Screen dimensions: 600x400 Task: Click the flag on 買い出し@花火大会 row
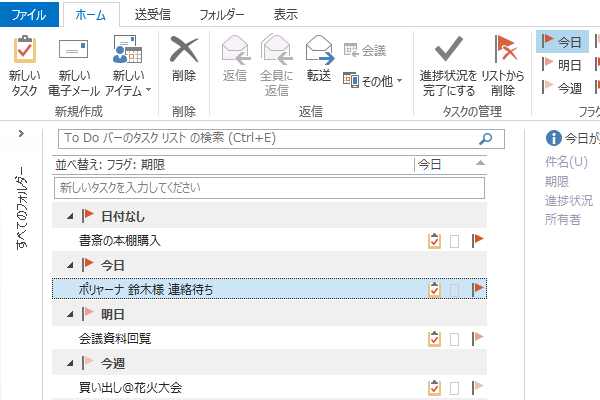pyautogui.click(x=478, y=387)
